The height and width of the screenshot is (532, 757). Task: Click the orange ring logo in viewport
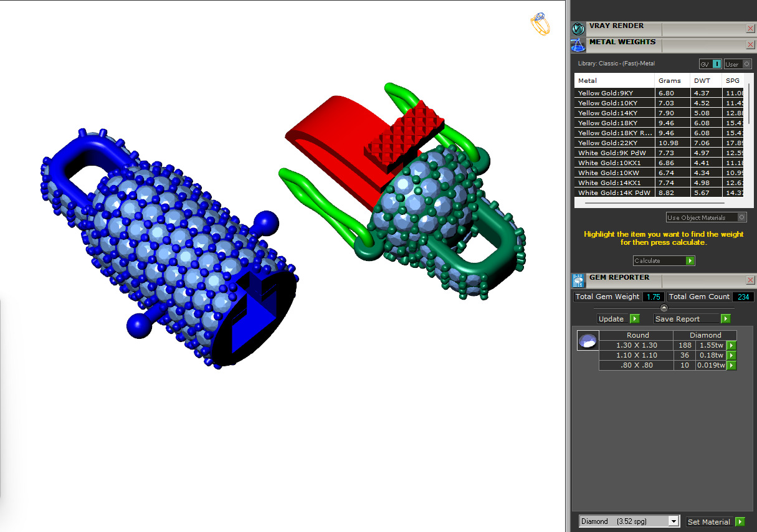(540, 24)
